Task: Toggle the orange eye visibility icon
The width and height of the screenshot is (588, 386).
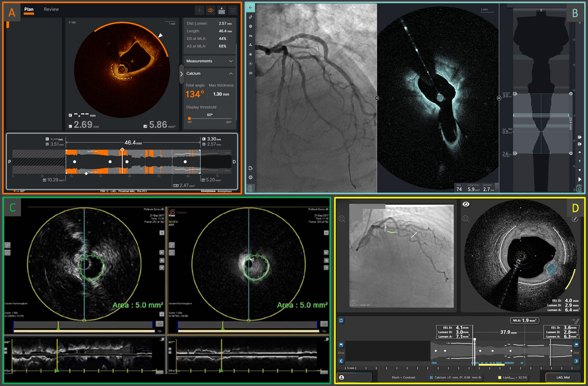Action: point(211,11)
